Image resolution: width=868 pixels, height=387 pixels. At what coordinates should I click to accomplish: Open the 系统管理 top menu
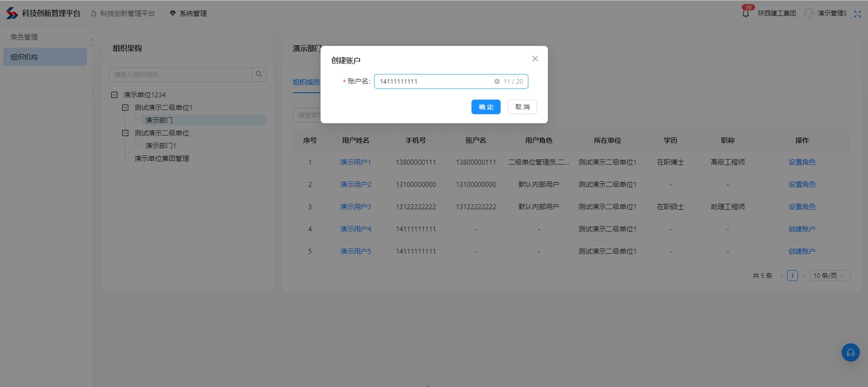[188, 14]
